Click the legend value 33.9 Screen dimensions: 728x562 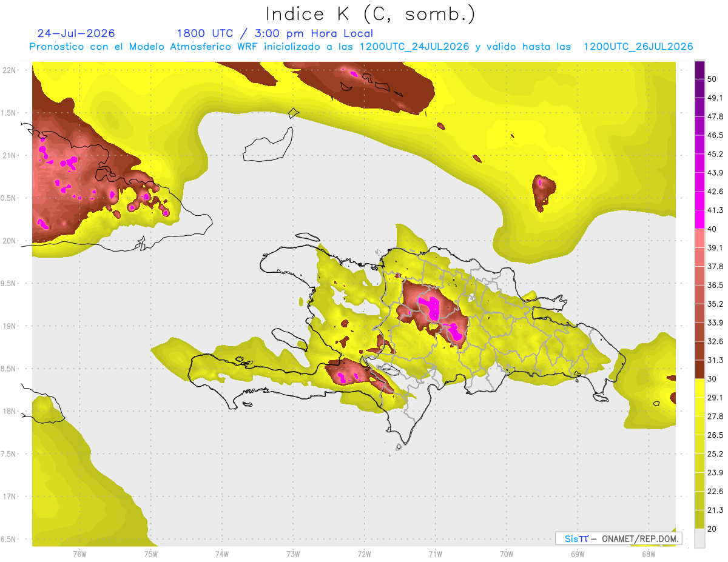coord(715,323)
